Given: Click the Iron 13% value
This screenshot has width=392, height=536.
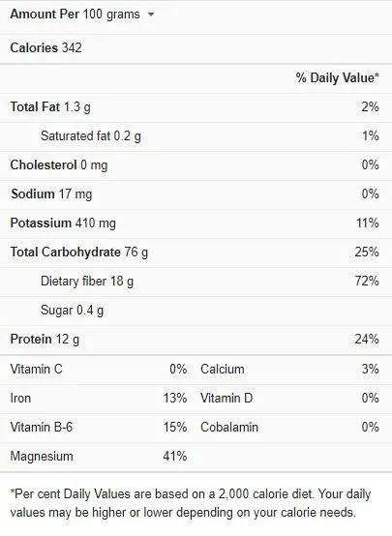Looking at the screenshot, I should (175, 399).
